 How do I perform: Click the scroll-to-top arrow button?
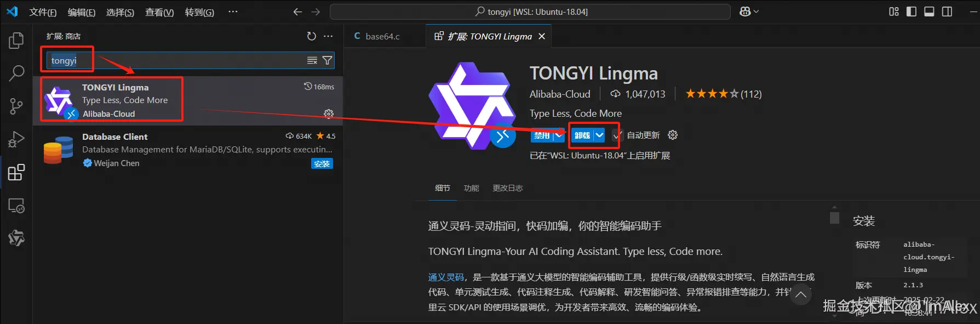click(800, 294)
